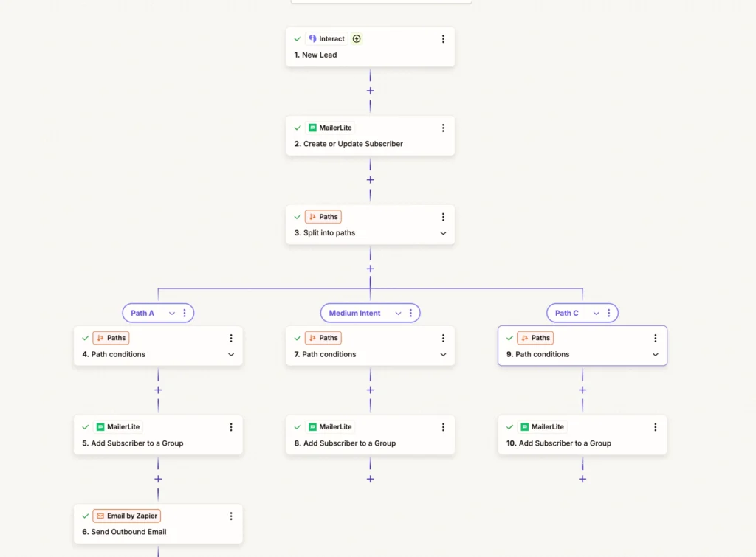The height and width of the screenshot is (557, 756).
Task: Click the green check status on Paths step 3
Action: (x=298, y=217)
